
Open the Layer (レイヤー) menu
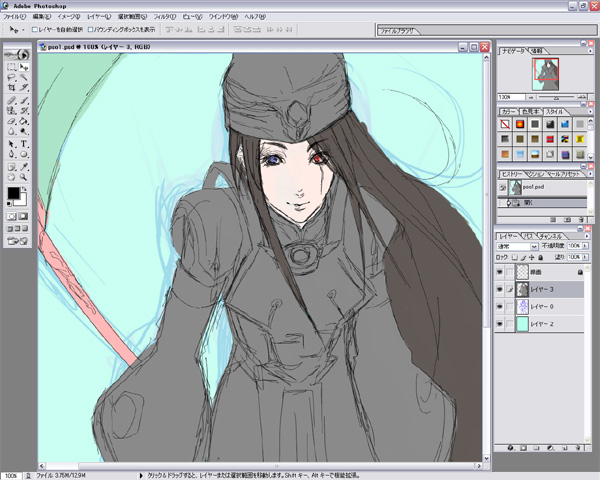pos(99,17)
